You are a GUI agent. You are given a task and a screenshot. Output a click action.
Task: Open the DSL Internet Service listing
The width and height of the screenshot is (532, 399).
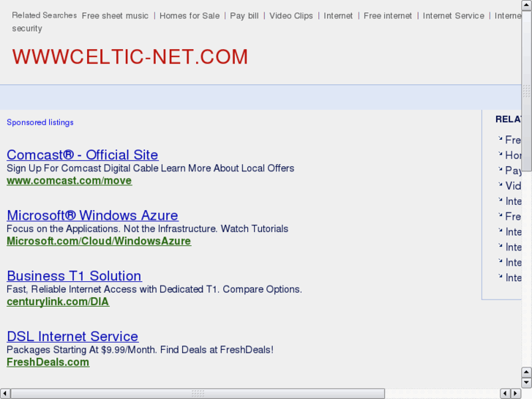pos(72,336)
